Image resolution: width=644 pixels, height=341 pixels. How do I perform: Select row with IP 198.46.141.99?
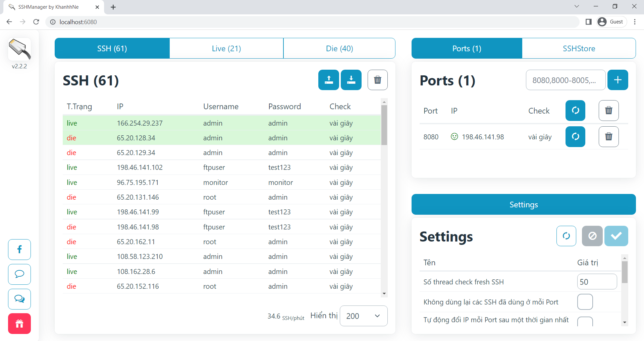(222, 212)
